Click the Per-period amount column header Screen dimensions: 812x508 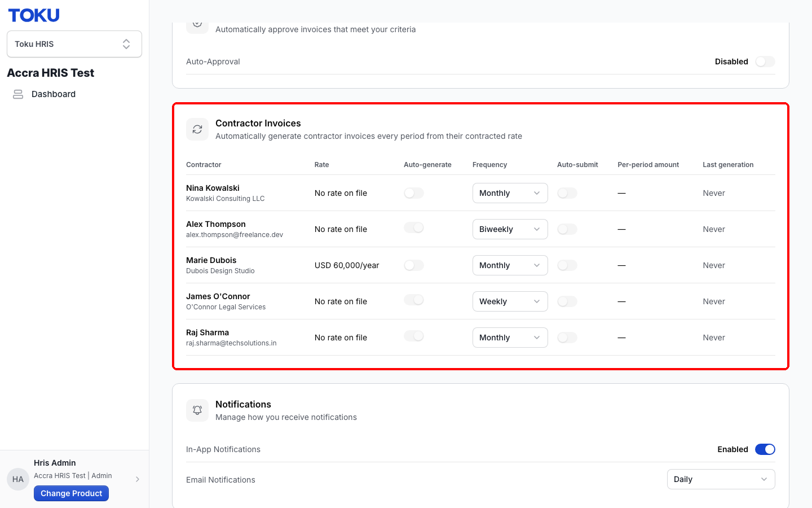click(648, 165)
